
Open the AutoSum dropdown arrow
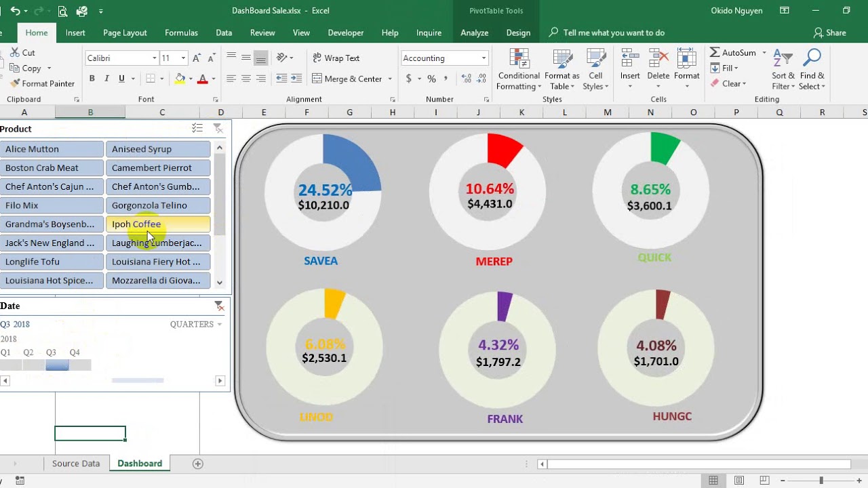tap(764, 52)
